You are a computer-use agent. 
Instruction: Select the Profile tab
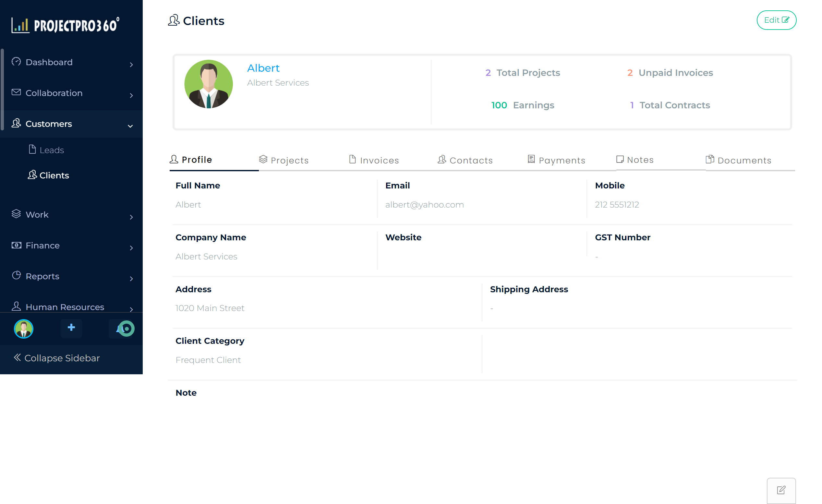point(191,160)
